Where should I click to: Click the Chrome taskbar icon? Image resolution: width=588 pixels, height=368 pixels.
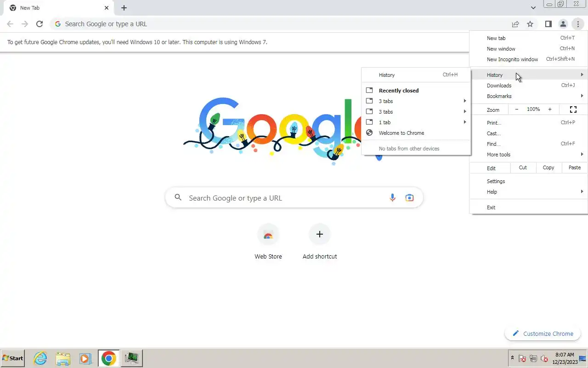[109, 358]
